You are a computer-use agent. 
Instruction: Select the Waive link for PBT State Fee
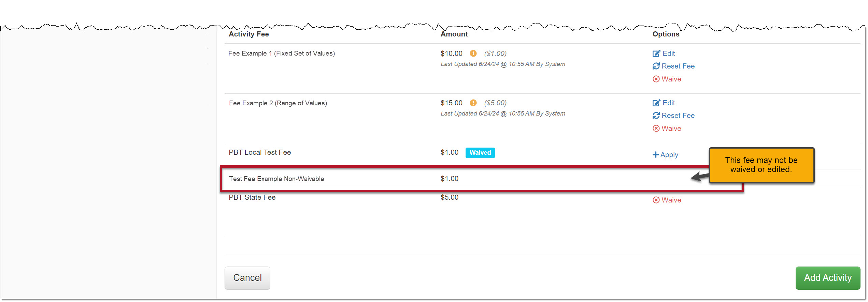(x=671, y=200)
